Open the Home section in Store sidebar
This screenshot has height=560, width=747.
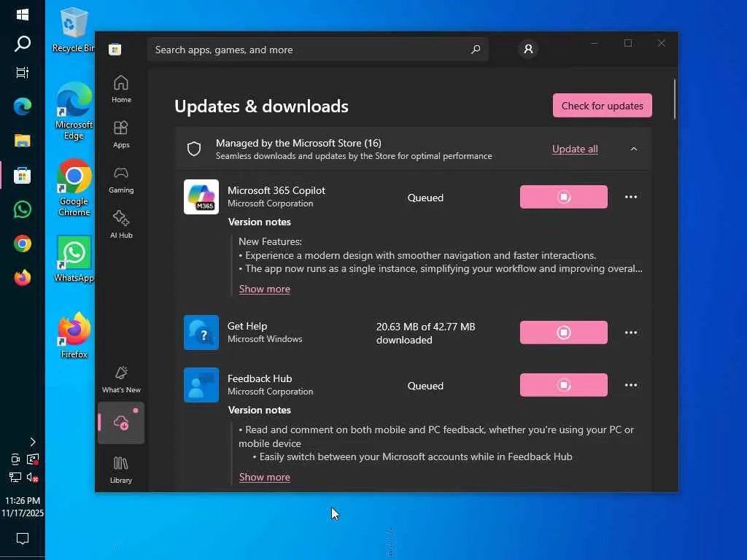[121, 89]
